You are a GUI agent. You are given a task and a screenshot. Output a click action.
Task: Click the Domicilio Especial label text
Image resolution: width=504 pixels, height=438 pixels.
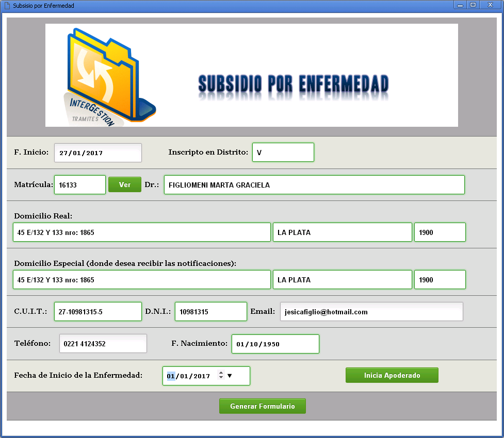point(125,263)
